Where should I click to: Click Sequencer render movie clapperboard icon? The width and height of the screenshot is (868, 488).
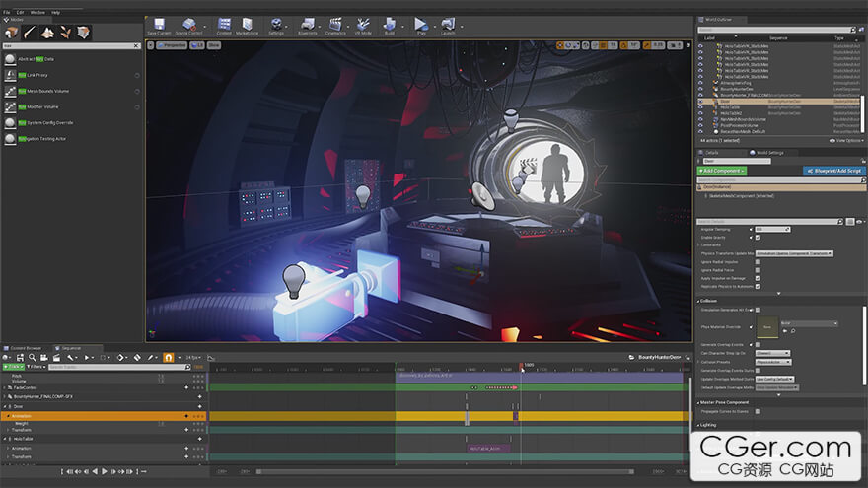tap(56, 358)
